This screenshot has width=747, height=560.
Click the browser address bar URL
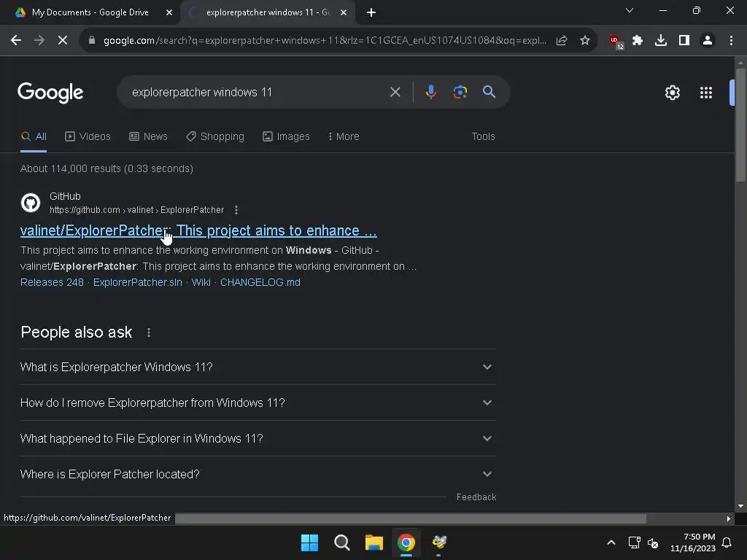325,41
